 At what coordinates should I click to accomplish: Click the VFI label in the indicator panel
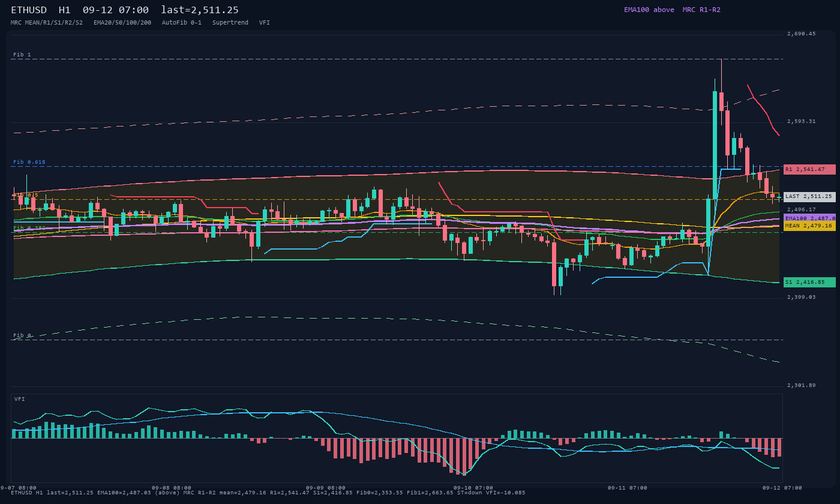pyautogui.click(x=20, y=399)
